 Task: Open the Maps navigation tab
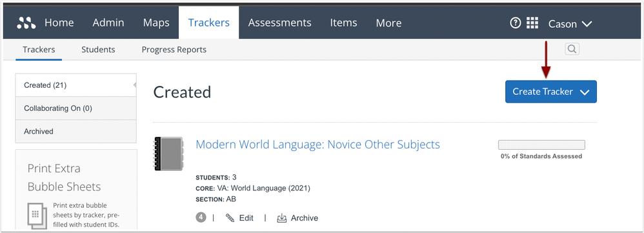(x=156, y=23)
